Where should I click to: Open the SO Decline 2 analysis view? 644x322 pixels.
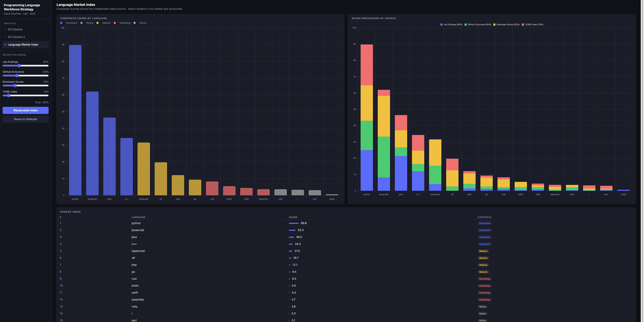coord(25,37)
